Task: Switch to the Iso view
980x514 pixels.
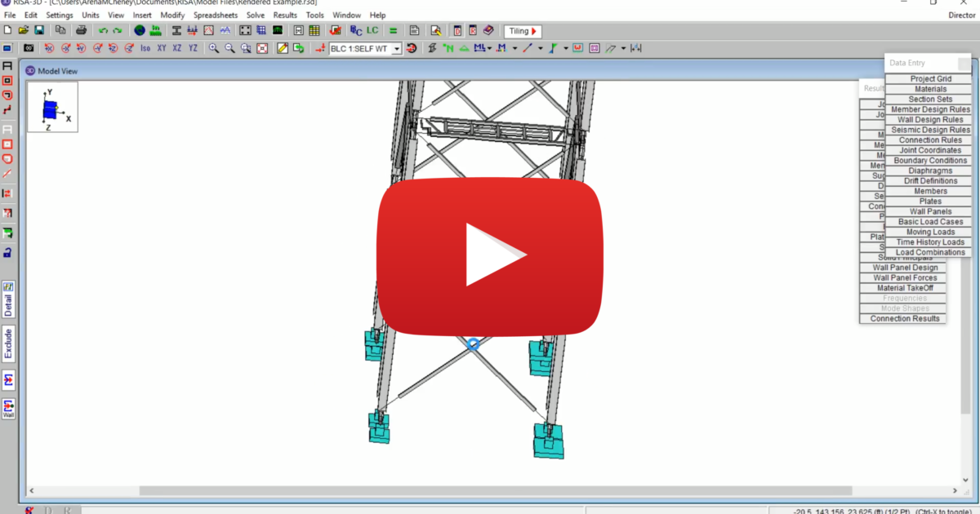Action: 145,48
